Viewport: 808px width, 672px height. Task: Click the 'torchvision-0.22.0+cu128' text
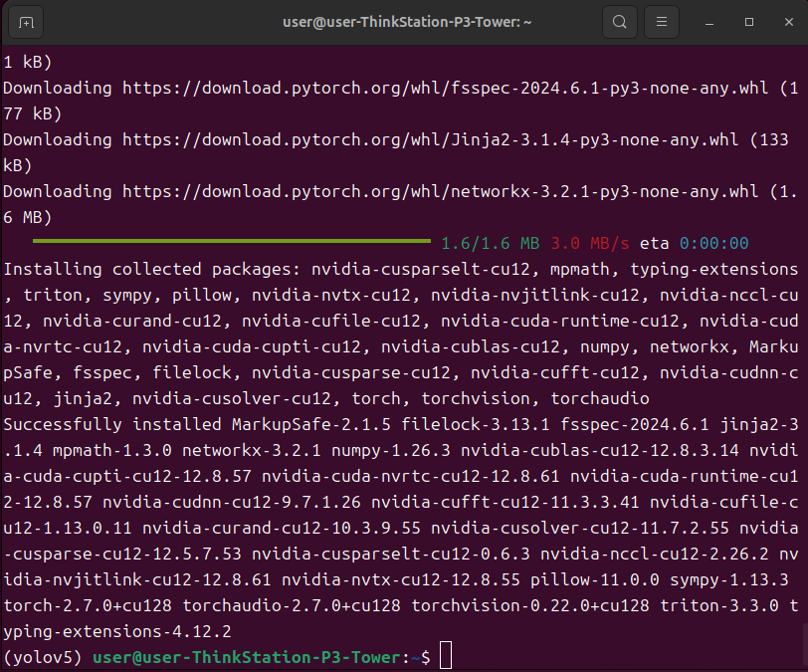[x=530, y=605]
